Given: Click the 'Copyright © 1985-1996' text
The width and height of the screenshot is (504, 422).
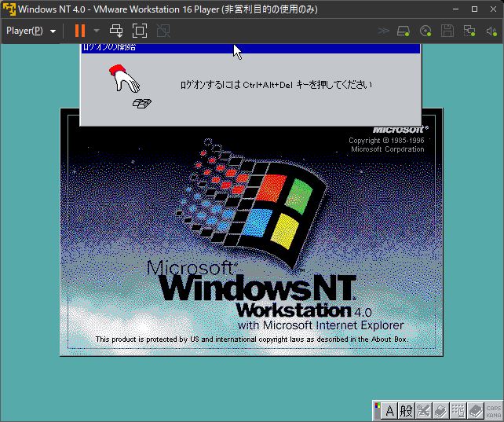Looking at the screenshot, I should [x=386, y=141].
